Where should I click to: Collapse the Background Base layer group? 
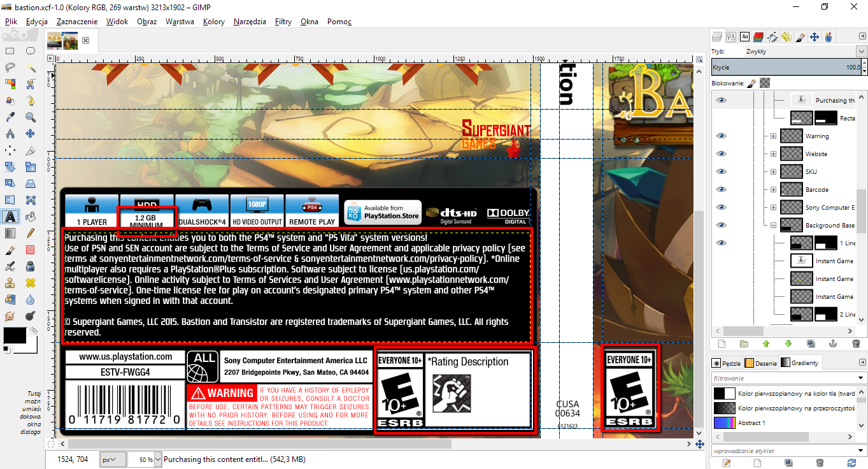coord(773,225)
